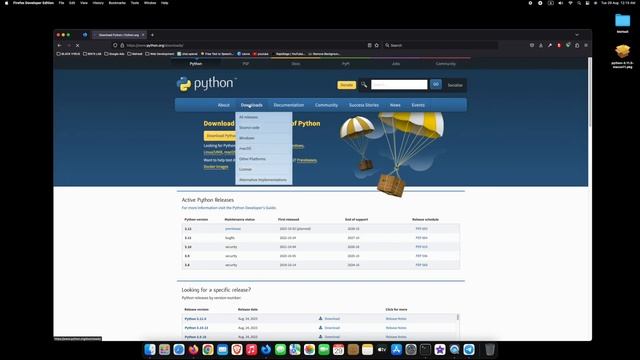Open PEP link in the 3.11 row
The width and height of the screenshot is (640, 360).
tap(421, 238)
